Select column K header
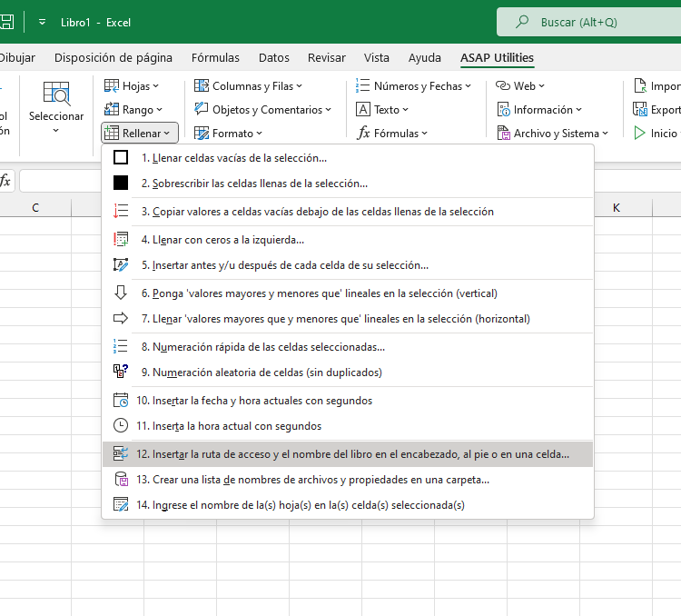Viewport: 681px width, 616px height. click(x=617, y=208)
